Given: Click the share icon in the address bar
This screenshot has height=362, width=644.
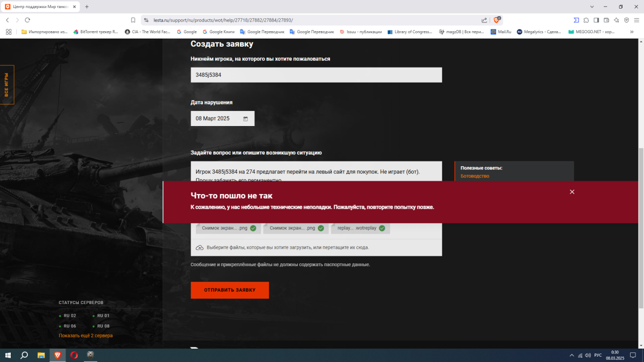Looking at the screenshot, I should [x=484, y=20].
